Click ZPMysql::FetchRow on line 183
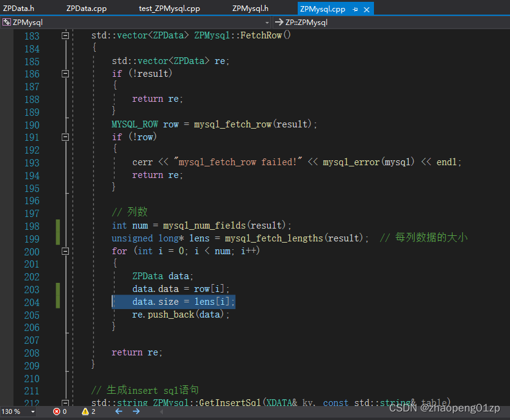510x420 pixels. pyautogui.click(x=243, y=35)
